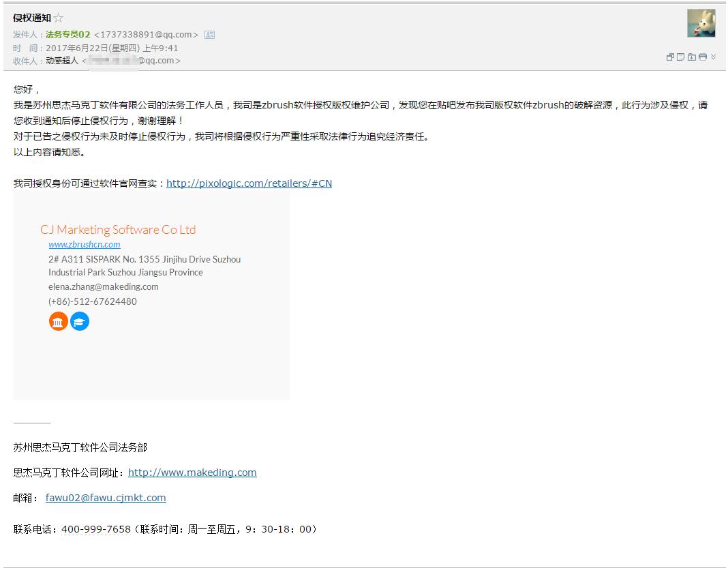Image resolution: width=728 pixels, height=568 pixels.
Task: Click elena.zhang@makeding.com text
Action: [104, 286]
